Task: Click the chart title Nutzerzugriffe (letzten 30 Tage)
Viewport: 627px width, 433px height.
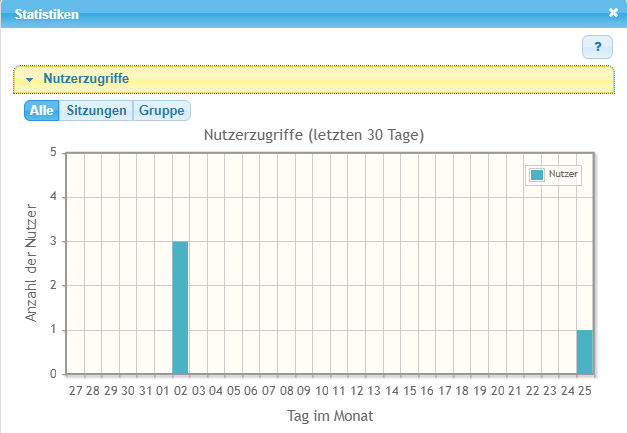Action: [314, 135]
